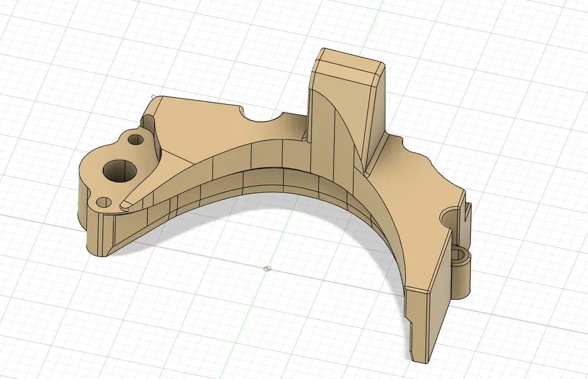Click the round cutout near the right edge
Image resolution: width=588 pixels, height=379 pixels.
pos(451,217)
